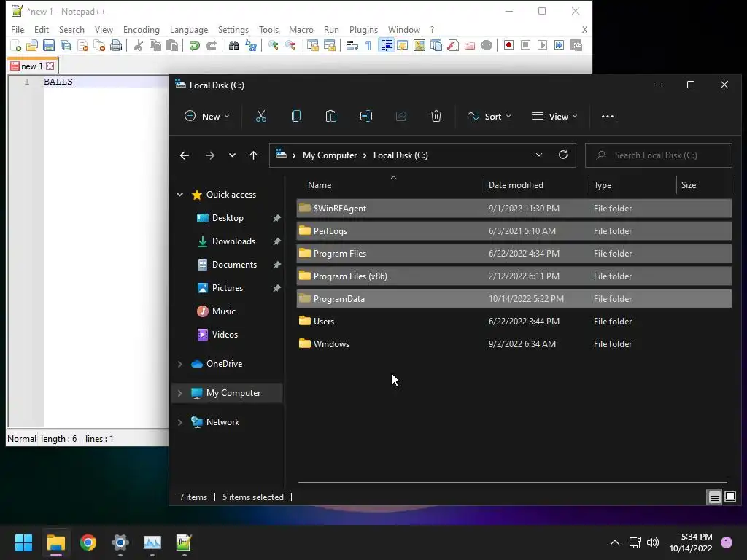Open See more three dots menu
Screen dimensions: 747x560
pos(608,116)
